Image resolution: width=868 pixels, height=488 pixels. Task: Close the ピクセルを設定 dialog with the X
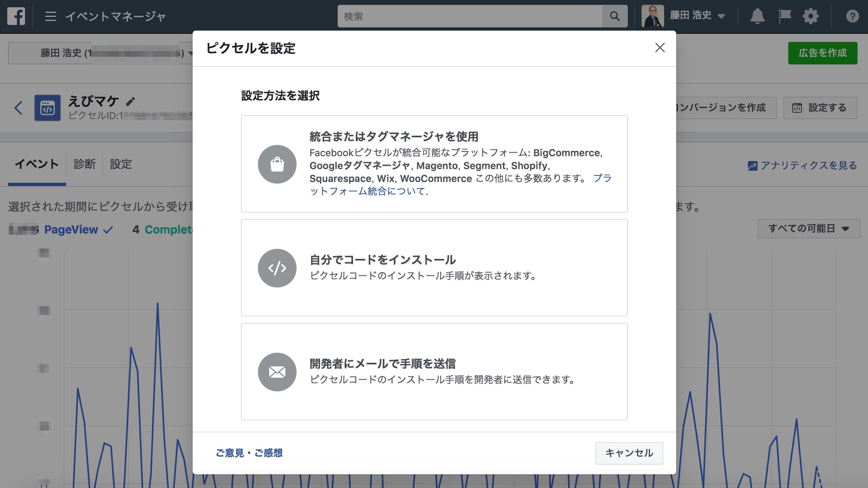pyautogui.click(x=660, y=48)
